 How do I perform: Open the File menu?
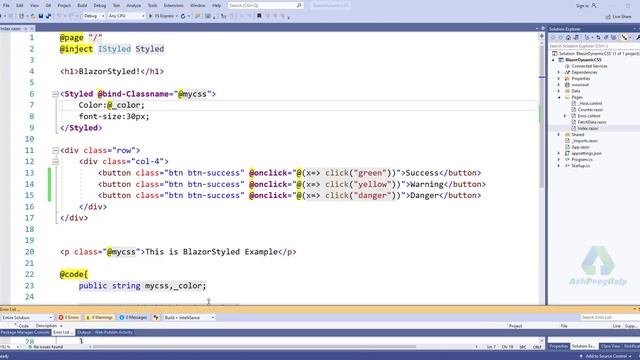[x=6, y=6]
